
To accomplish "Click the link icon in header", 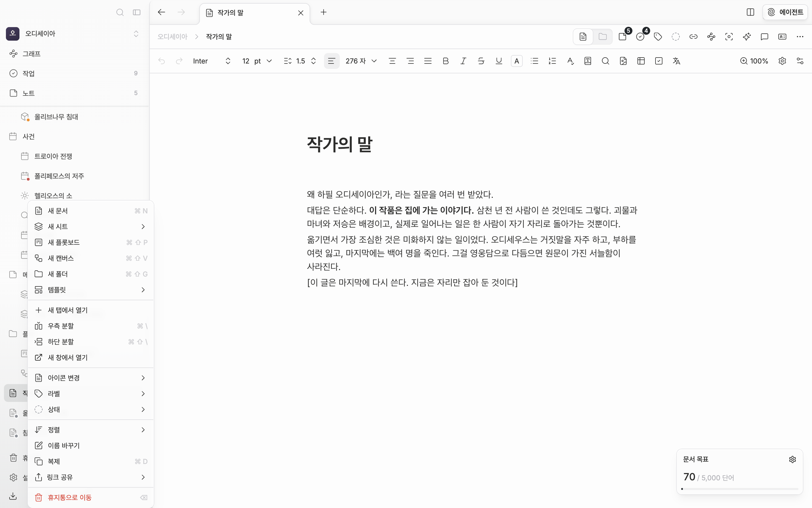I will coord(694,37).
